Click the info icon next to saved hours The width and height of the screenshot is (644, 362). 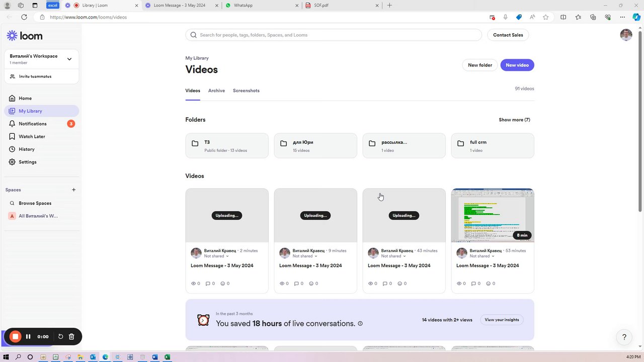coord(360,324)
